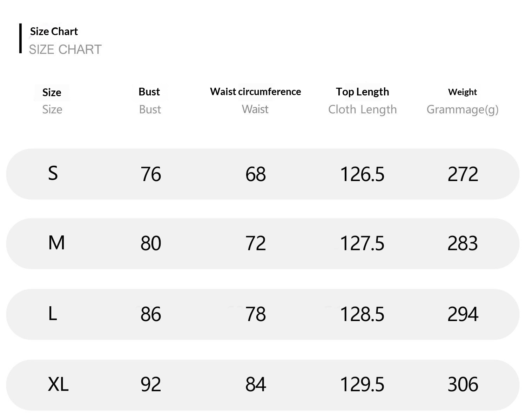Click top length value 126.5
This screenshot has width=526, height=420.
pyautogui.click(x=362, y=174)
